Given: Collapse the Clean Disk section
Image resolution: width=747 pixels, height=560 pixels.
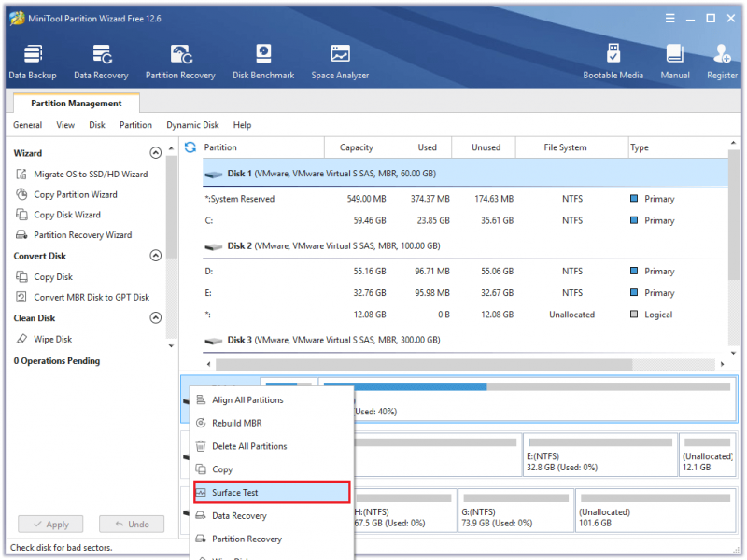Looking at the screenshot, I should click(155, 317).
